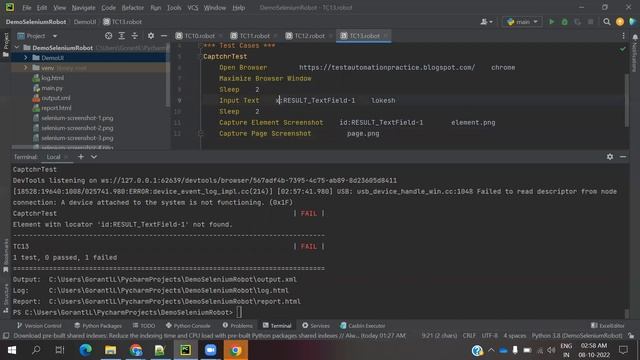This screenshot has height=360, width=640.
Task: Debug main with the bug icon
Action: [564, 22]
